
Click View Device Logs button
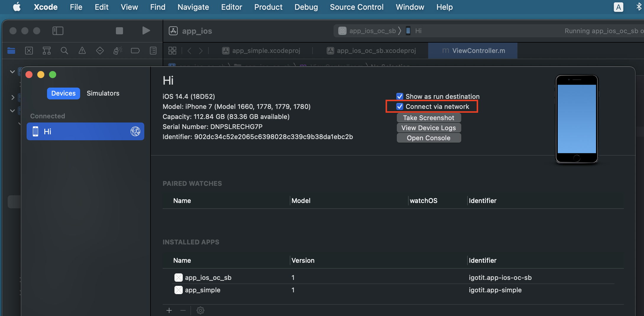pyautogui.click(x=429, y=128)
